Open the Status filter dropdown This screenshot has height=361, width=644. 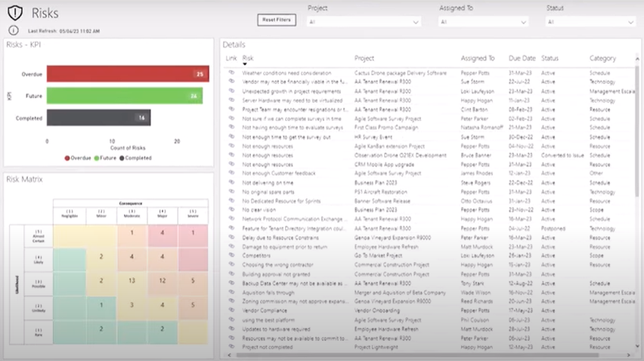coord(590,23)
